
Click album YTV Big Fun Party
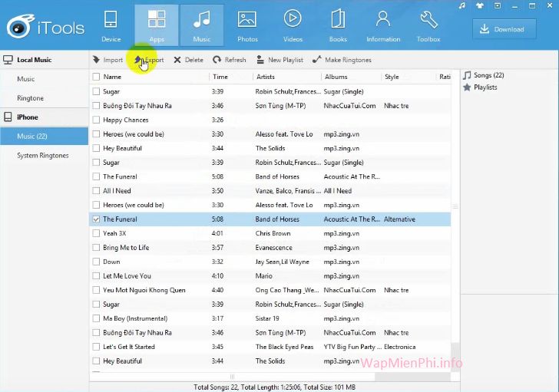[352, 347]
